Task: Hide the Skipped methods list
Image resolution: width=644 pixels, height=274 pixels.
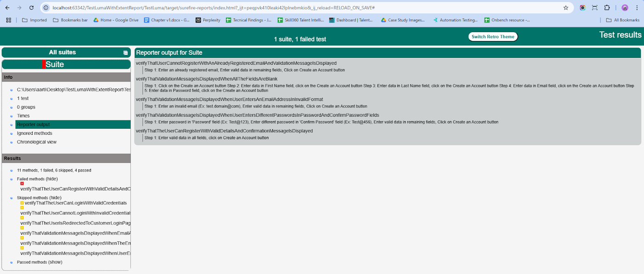Action: [55, 198]
